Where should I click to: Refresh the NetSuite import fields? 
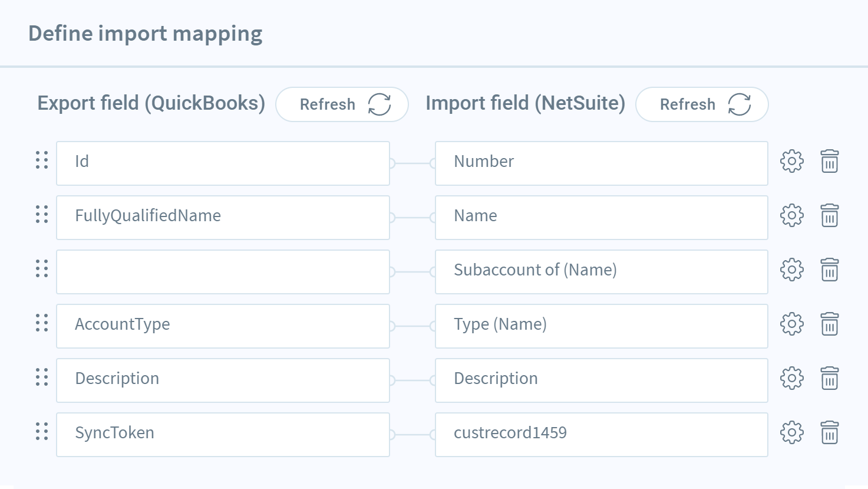tap(702, 104)
